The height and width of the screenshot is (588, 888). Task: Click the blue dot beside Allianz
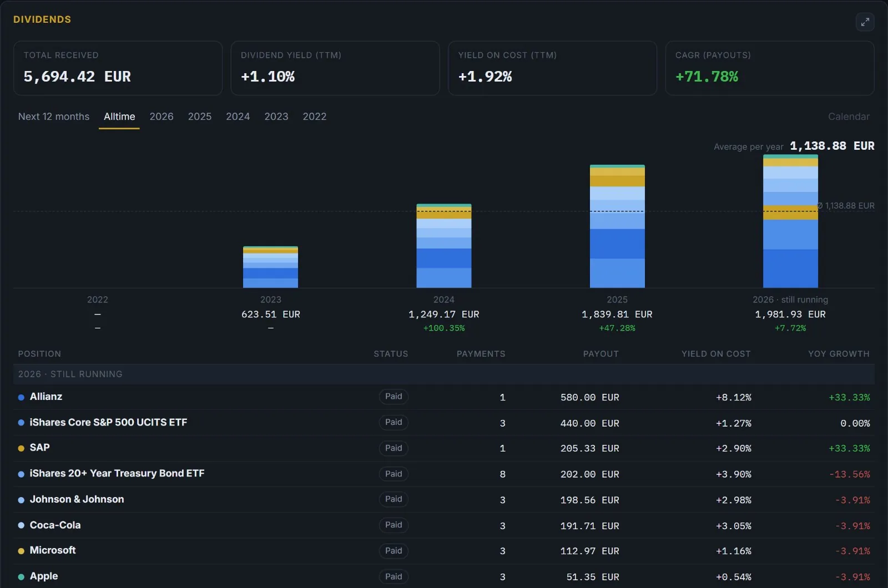click(x=21, y=397)
